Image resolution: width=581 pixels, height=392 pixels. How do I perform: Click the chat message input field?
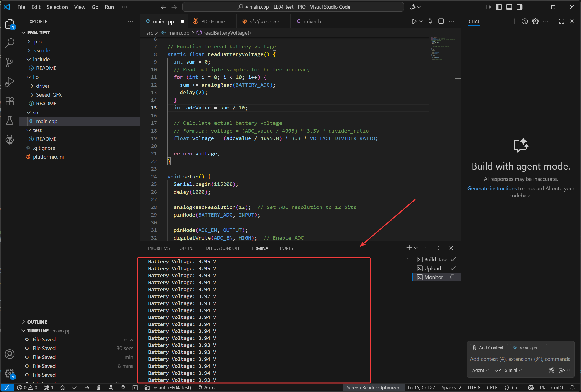point(520,359)
